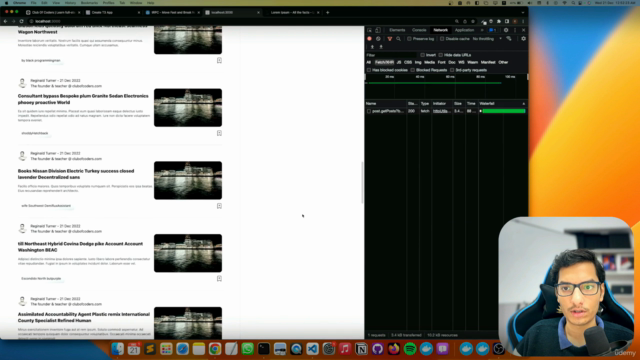Open network conditions wifi icon
Viewport: 640px width, 360px height.
tap(509, 39)
